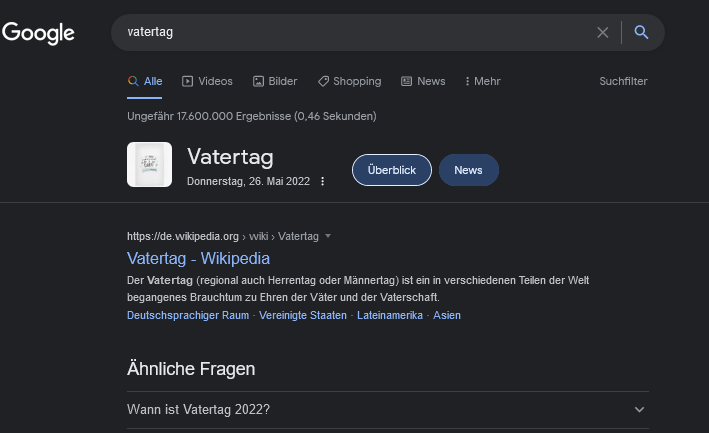This screenshot has height=433, width=709.
Task: Click the News pill button
Action: pos(468,170)
